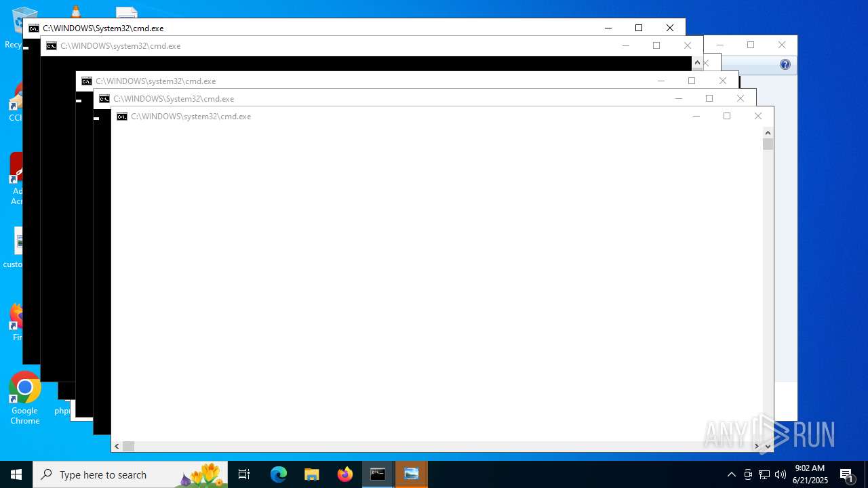Minimize the frontmost white cmd.exe window
Screen dimensions: 868x488
coord(696,116)
